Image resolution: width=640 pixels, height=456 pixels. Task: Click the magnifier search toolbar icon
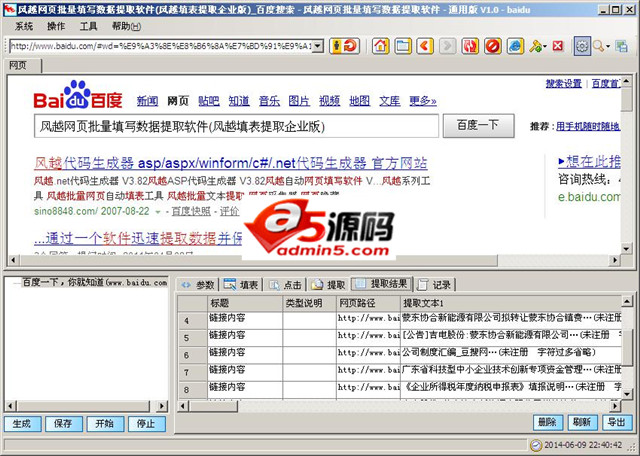598,46
